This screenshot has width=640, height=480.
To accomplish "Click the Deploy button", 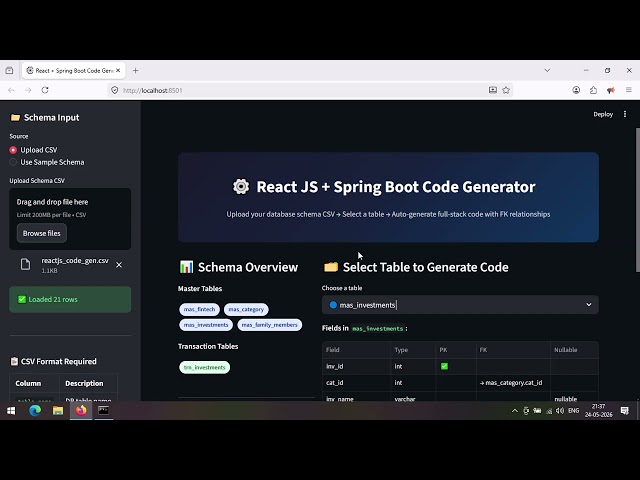I will coord(603,114).
